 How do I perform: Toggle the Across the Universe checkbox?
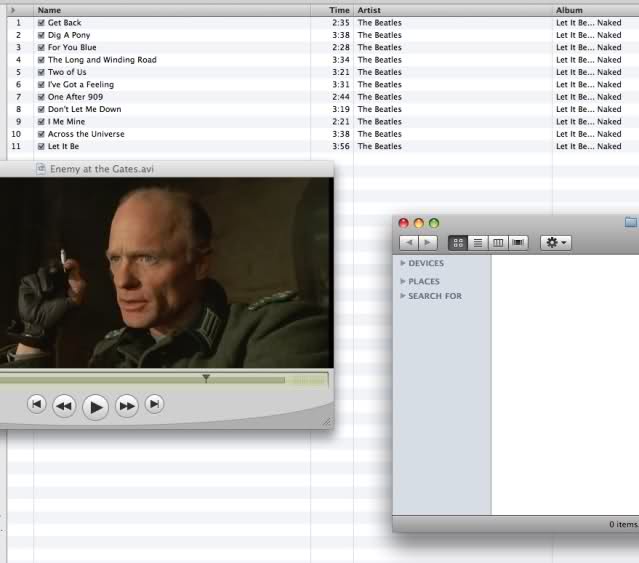(x=41, y=134)
